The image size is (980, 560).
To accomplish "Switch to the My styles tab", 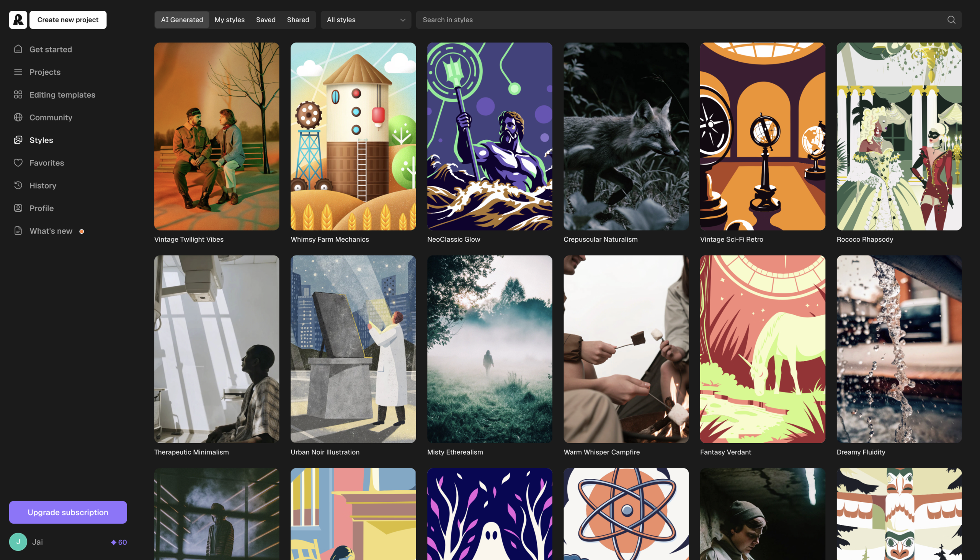I will [229, 20].
